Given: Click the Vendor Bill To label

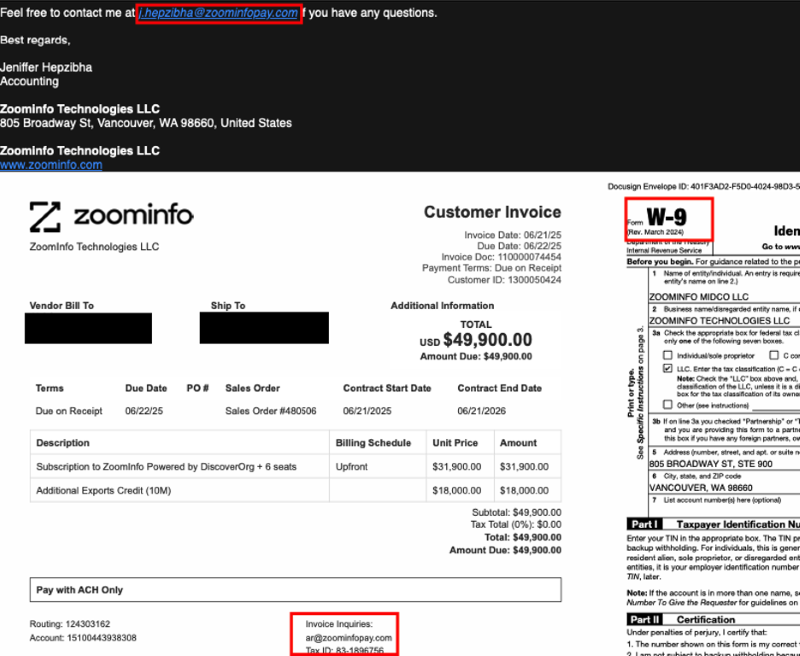Looking at the screenshot, I should [62, 306].
